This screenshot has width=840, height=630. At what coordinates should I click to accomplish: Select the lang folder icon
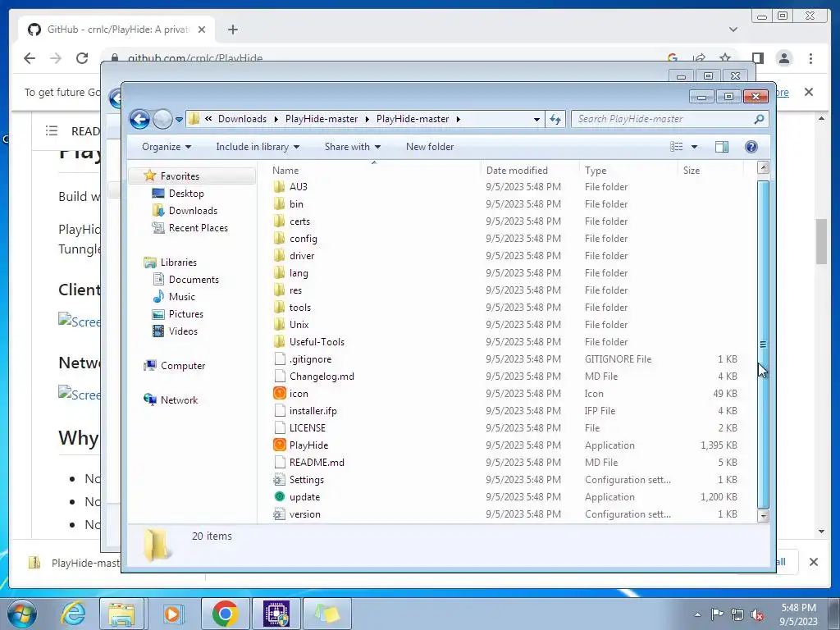click(x=279, y=272)
